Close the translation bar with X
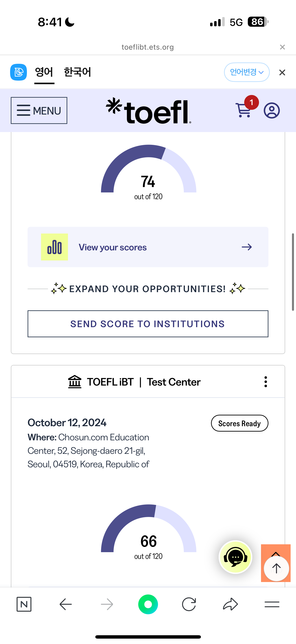This screenshot has width=296, height=644. tap(282, 73)
